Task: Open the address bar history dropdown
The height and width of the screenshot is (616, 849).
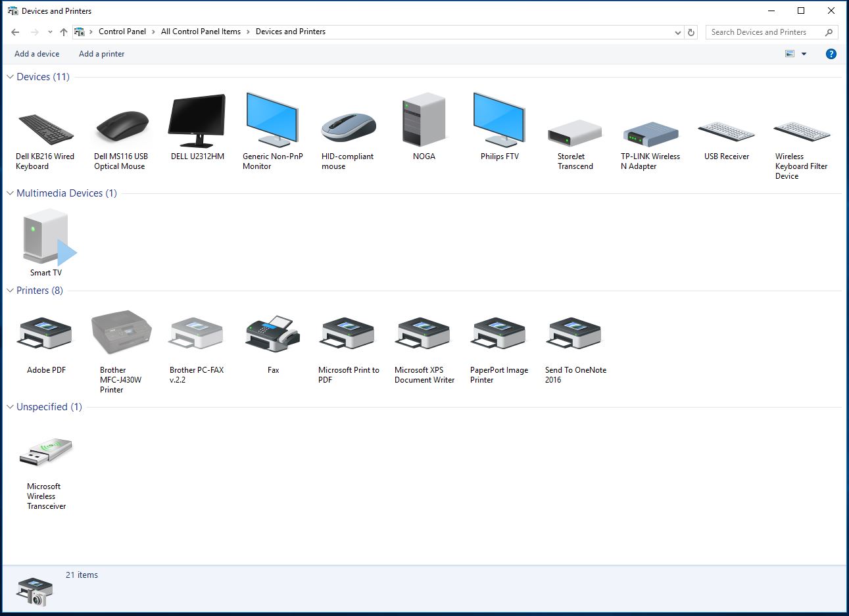Action: pyautogui.click(x=678, y=32)
